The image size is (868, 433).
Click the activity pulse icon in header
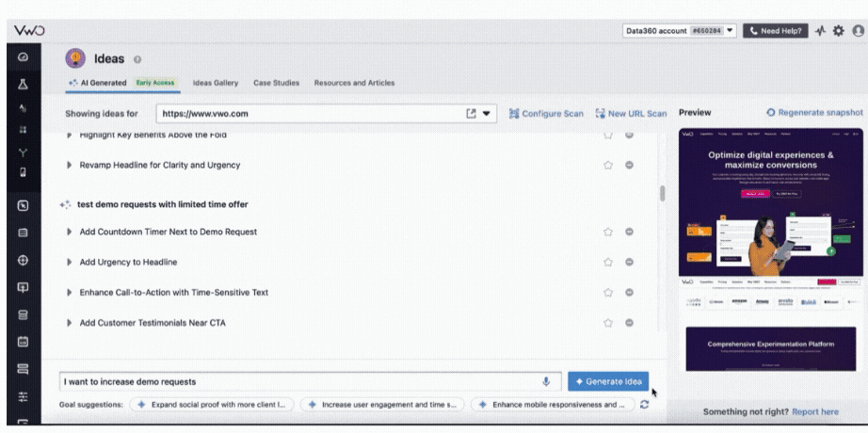pos(820,31)
